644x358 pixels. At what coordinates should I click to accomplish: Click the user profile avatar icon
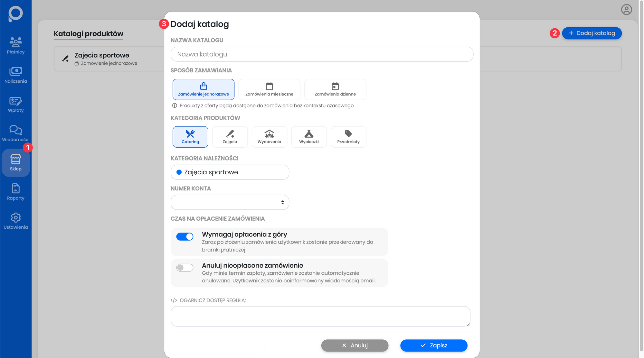point(626,10)
